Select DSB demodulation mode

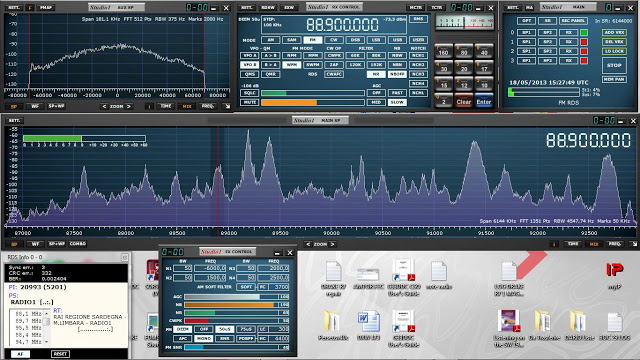pyautogui.click(x=355, y=40)
